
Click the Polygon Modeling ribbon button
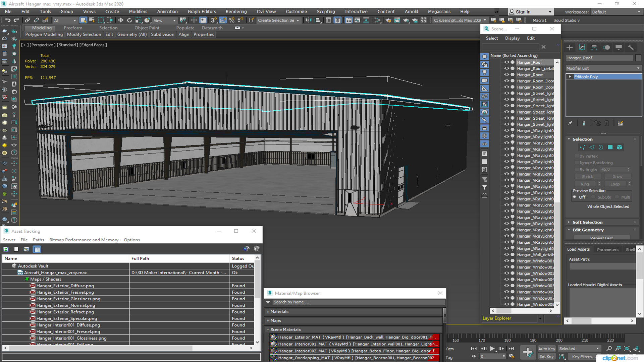(44, 34)
